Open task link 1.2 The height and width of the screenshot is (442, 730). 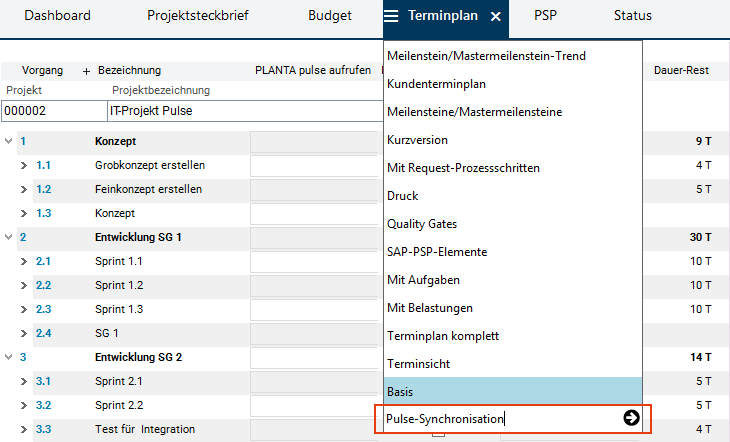tap(43, 189)
